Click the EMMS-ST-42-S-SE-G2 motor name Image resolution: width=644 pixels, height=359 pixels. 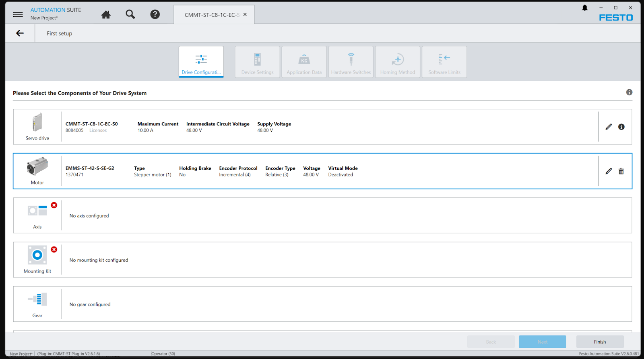pyautogui.click(x=90, y=168)
